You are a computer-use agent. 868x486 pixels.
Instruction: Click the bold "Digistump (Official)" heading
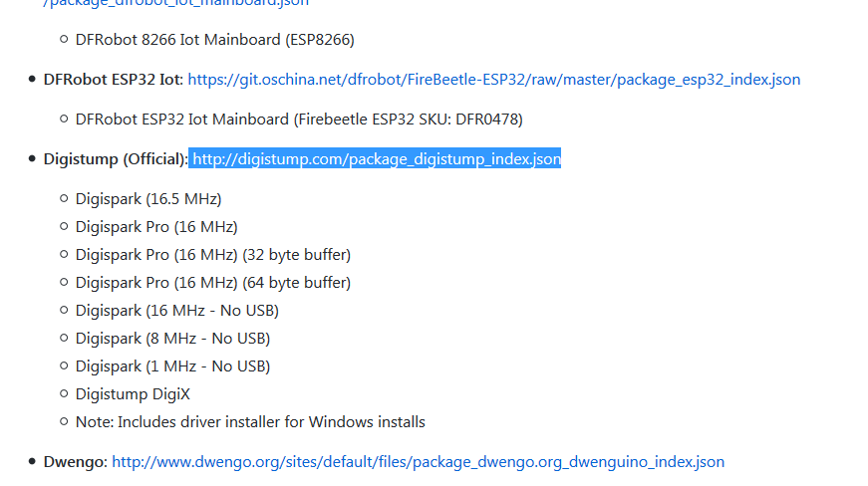[x=115, y=159]
